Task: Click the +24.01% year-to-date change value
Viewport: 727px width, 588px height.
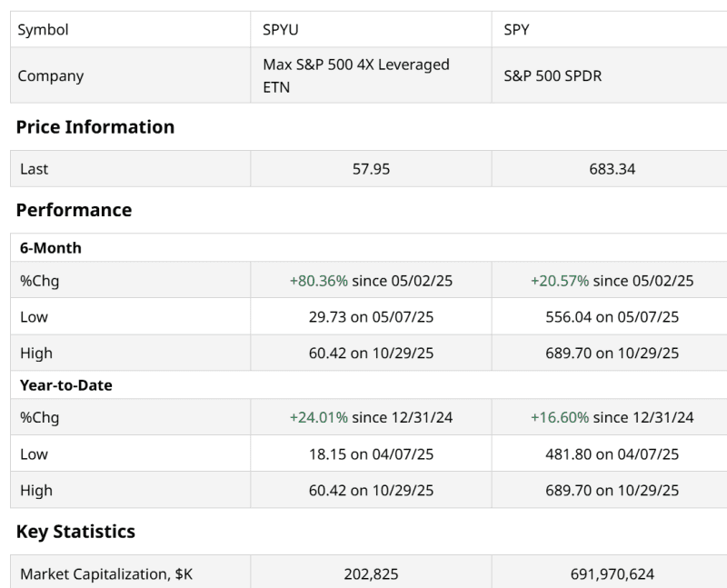Action: [x=319, y=418]
